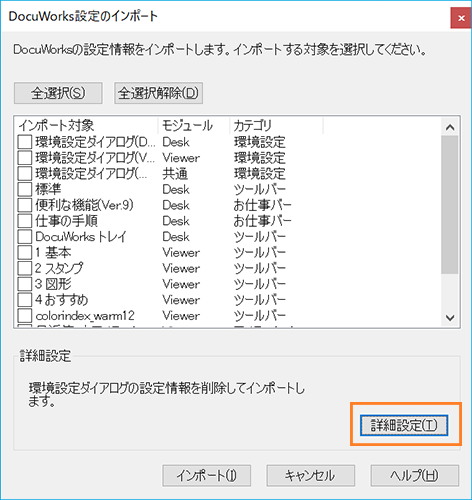The width and height of the screenshot is (472, 500).
Task: Select the colorindex_warm12 row text
Action: point(85,316)
